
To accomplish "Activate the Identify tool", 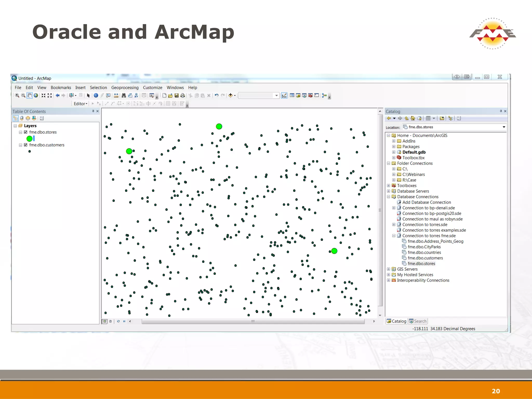I will coord(96,95).
